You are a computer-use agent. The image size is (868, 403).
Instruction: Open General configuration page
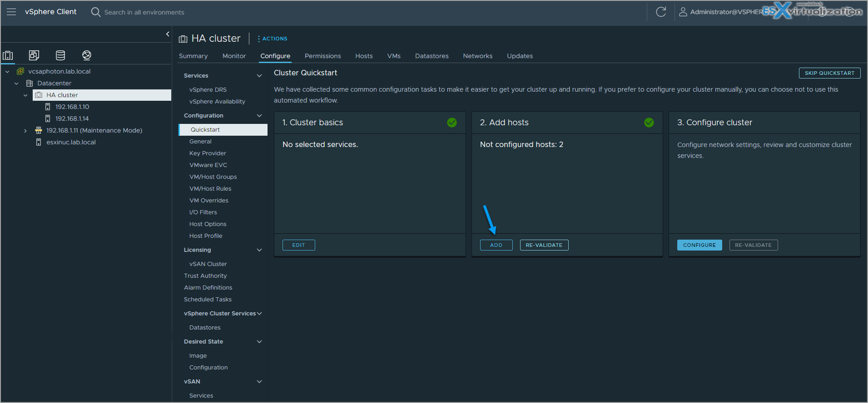(200, 142)
